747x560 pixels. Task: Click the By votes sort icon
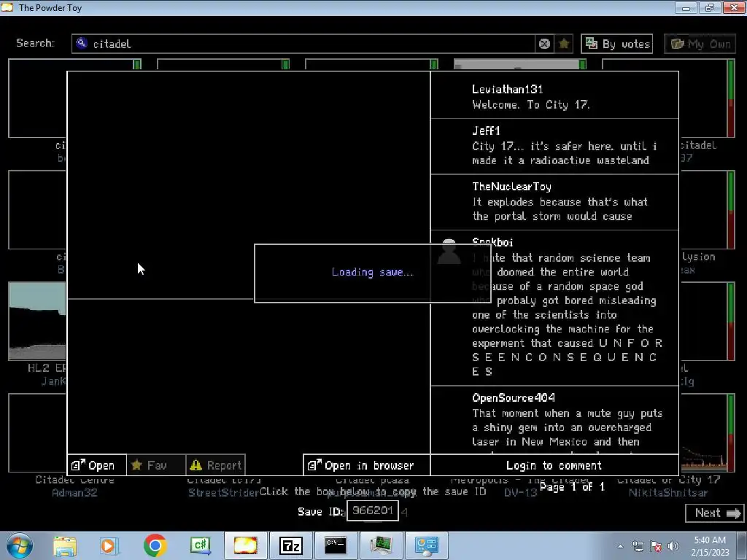click(x=591, y=43)
